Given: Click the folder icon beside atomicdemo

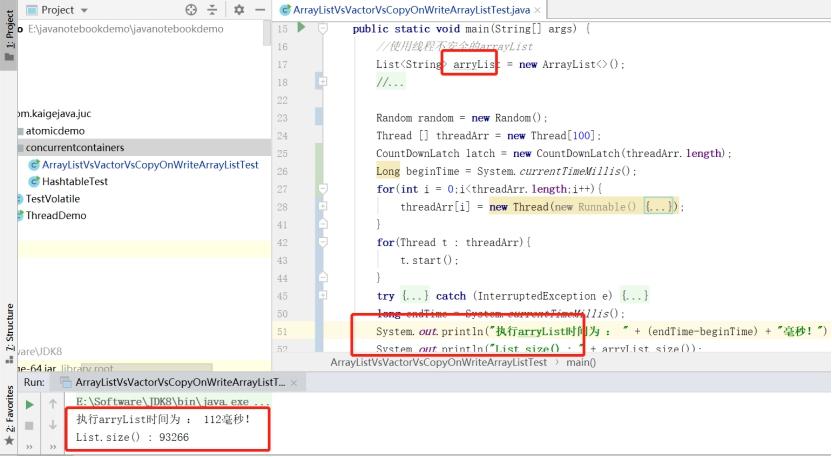Looking at the screenshot, I should pyautogui.click(x=21, y=131).
